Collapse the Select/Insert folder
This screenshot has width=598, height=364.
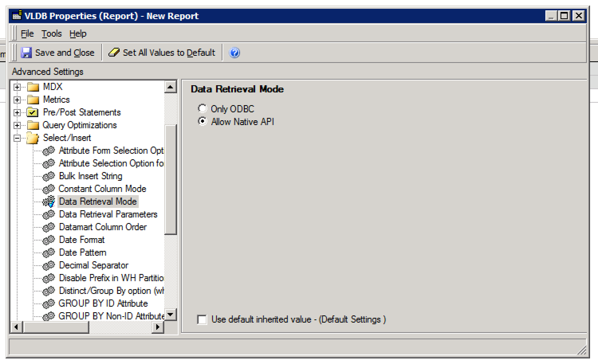click(17, 138)
